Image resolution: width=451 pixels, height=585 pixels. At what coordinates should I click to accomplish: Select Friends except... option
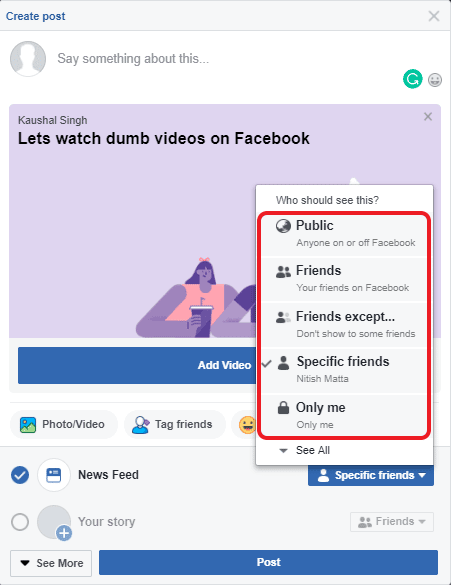pyautogui.click(x=344, y=325)
